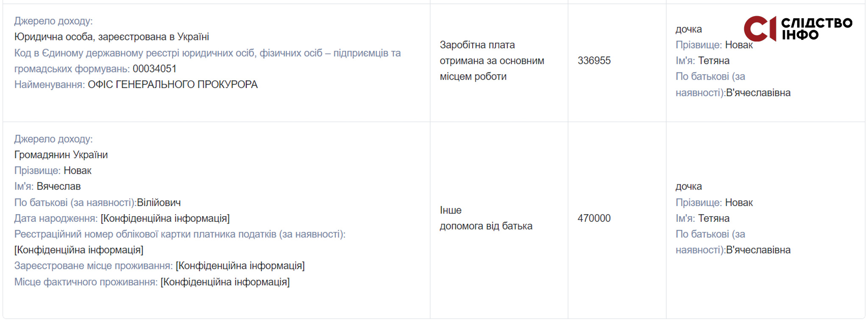Click the Заробітна плата income type cell
868x321 pixels.
(x=492, y=61)
